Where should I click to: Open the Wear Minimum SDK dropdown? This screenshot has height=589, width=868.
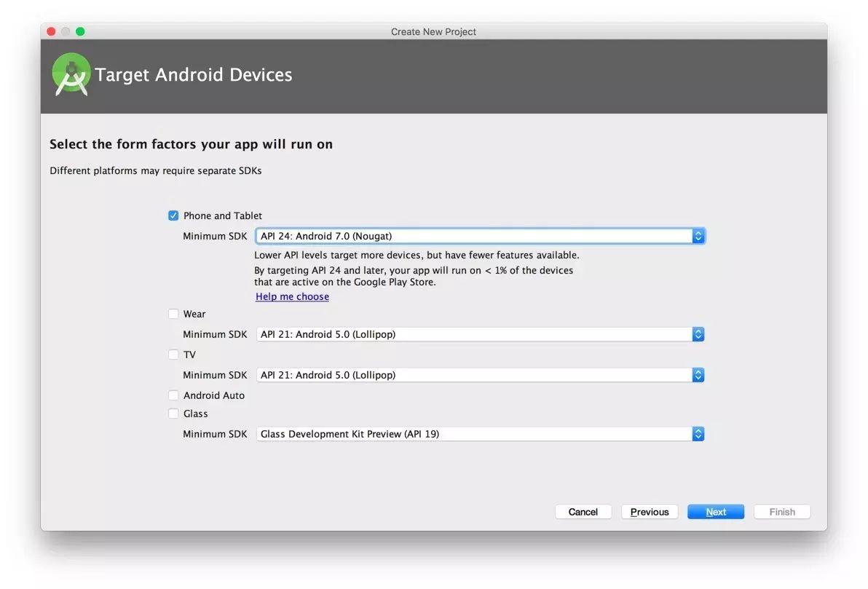pyautogui.click(x=480, y=334)
